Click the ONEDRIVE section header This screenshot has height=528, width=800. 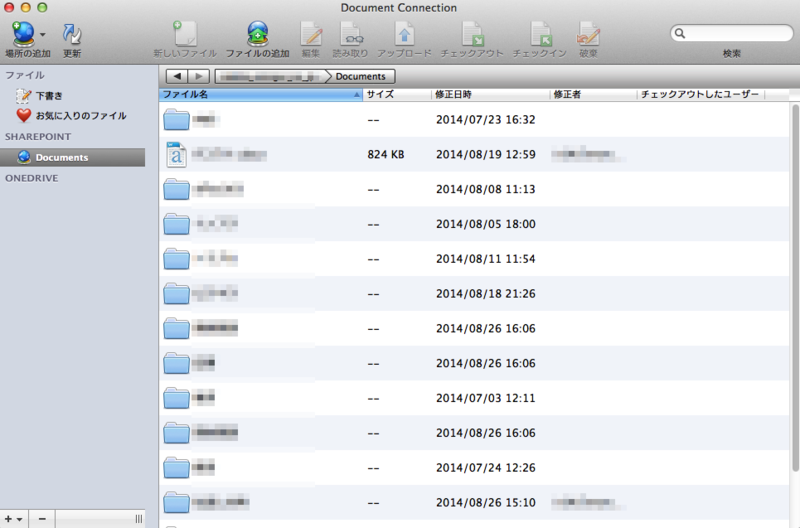[x=32, y=178]
